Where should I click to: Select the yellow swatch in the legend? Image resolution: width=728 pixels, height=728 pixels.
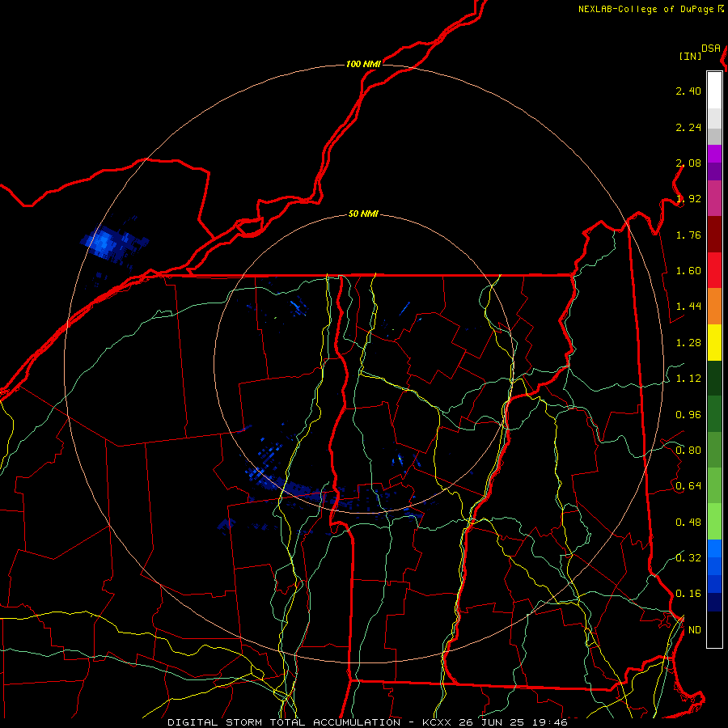(x=714, y=342)
